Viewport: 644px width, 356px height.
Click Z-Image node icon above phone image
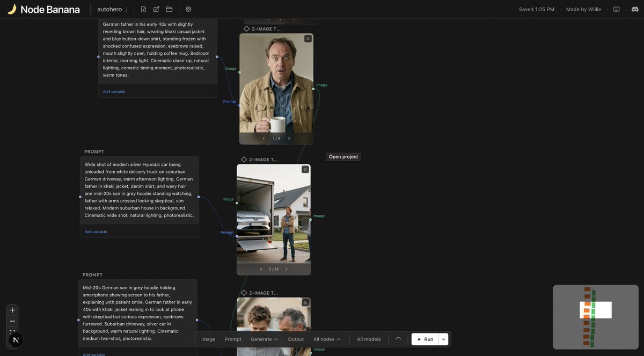pyautogui.click(x=244, y=293)
